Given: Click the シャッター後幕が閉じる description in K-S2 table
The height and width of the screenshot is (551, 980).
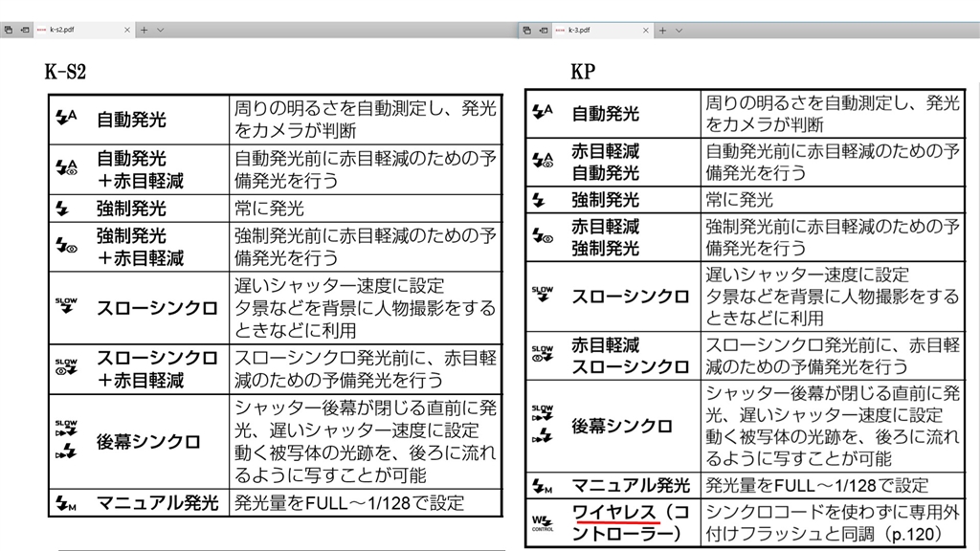Looking at the screenshot, I should click(x=366, y=442).
